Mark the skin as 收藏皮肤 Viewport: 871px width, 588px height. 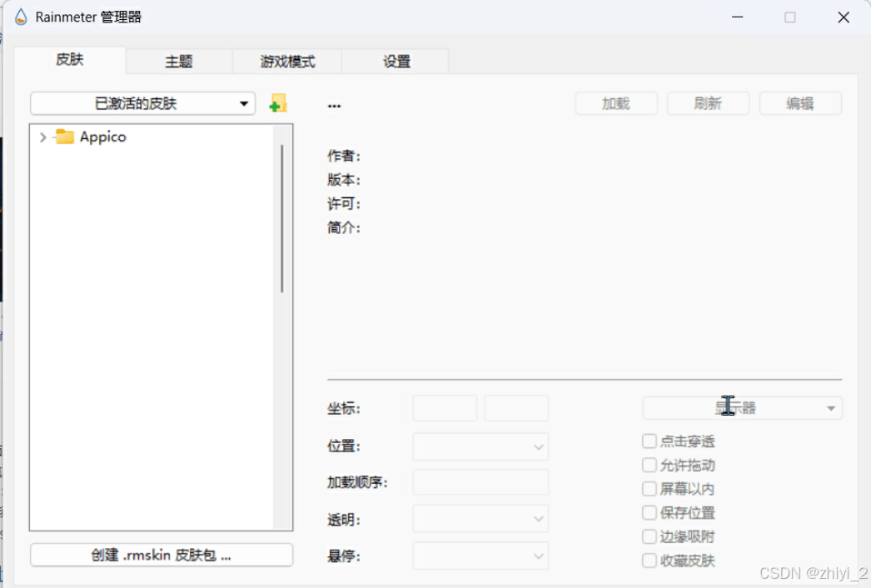click(x=650, y=560)
